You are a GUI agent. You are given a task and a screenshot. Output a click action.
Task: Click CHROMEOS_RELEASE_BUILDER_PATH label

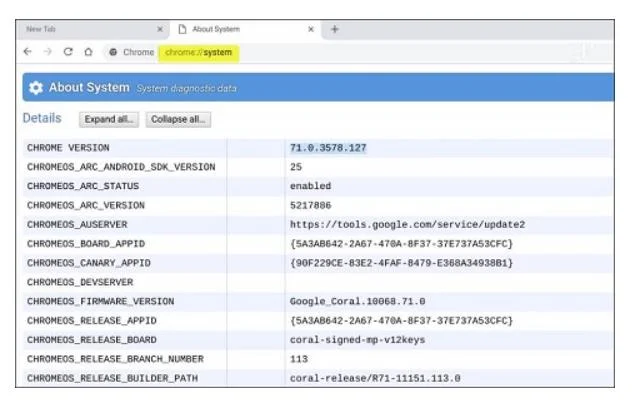click(112, 378)
